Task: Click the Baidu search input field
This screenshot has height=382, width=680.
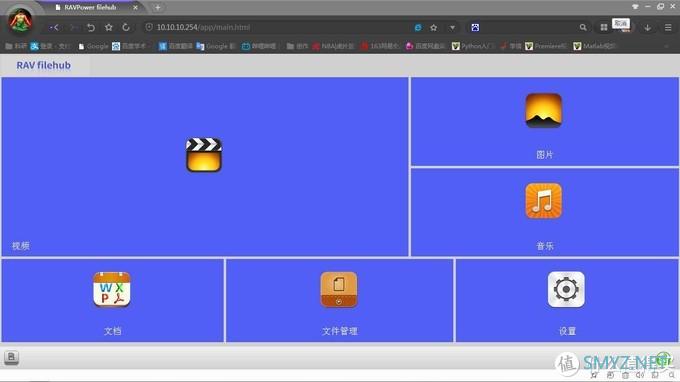Action: pyautogui.click(x=529, y=27)
